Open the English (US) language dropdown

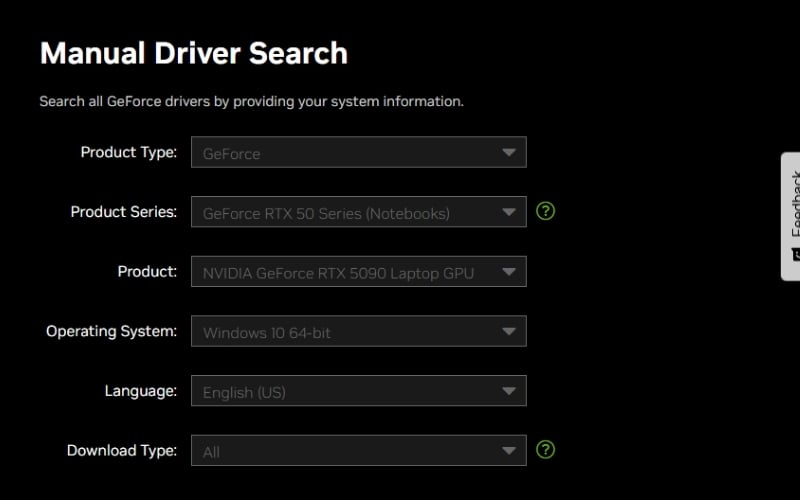pyautogui.click(x=340, y=392)
